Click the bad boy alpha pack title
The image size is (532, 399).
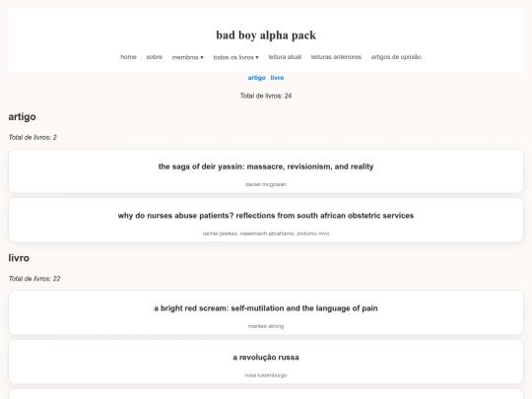tap(266, 35)
